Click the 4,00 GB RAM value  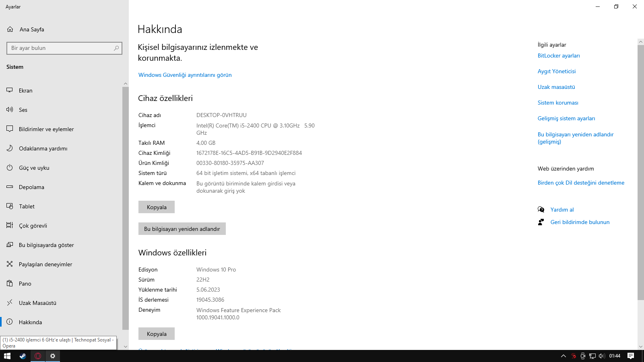(x=206, y=143)
